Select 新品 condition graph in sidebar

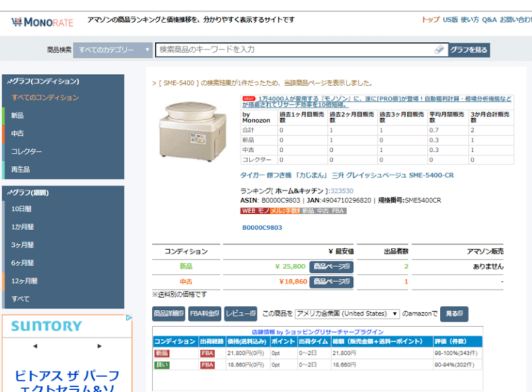click(17, 116)
